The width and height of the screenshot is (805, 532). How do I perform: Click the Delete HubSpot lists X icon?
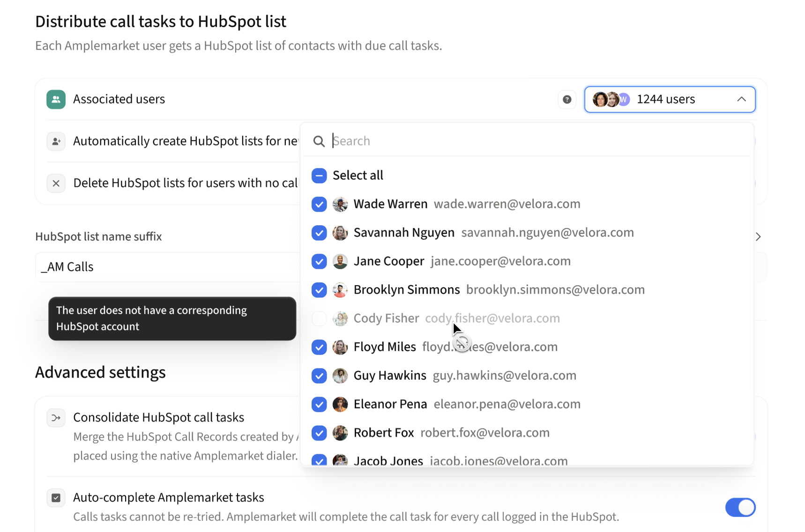click(56, 183)
